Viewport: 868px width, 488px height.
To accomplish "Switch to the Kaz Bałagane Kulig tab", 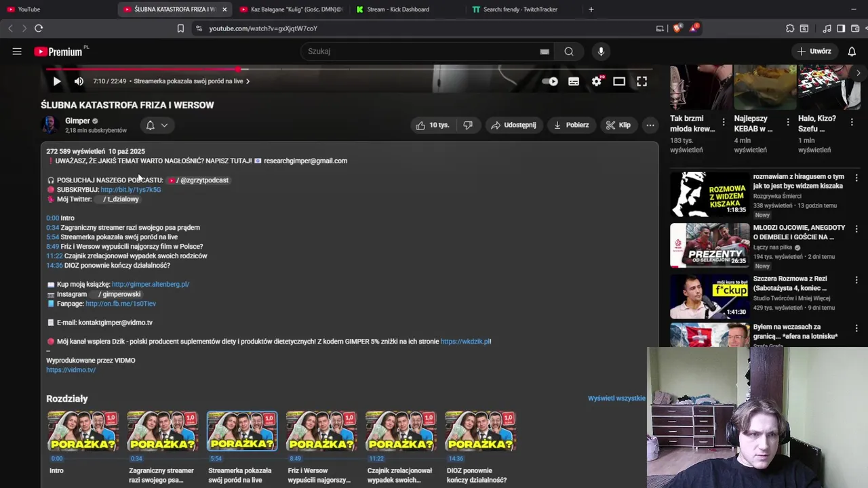I will coord(292,9).
